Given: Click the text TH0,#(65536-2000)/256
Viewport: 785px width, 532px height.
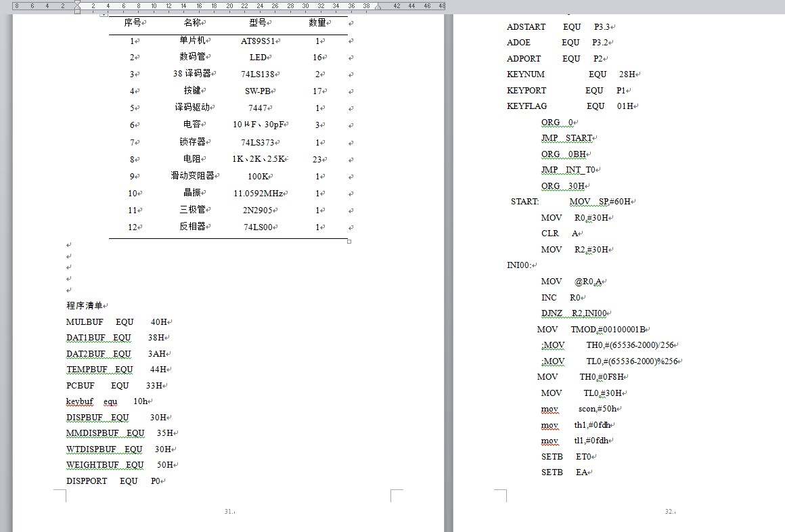Looking at the screenshot, I should [631, 345].
